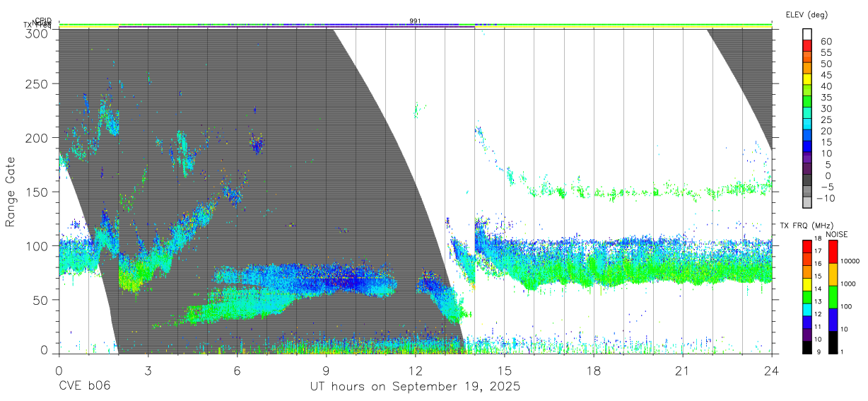Click the red TX FRQ swatch between 17 and 18
868x401 pixels.
coord(807,245)
